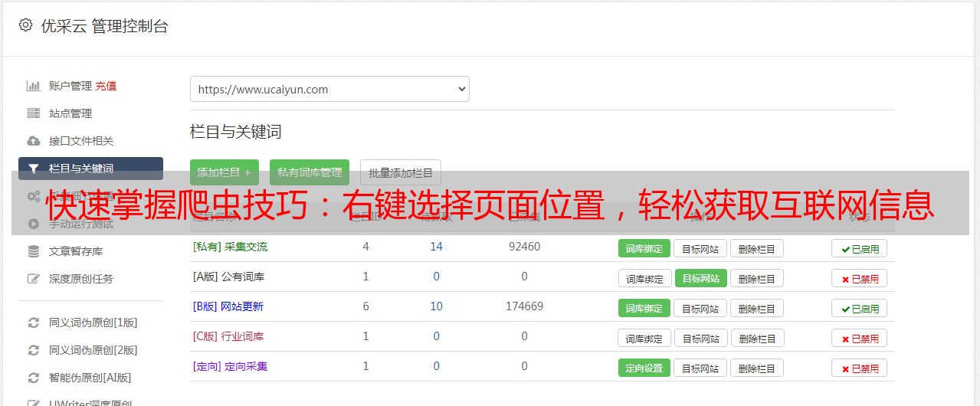This screenshot has width=980, height=406.
Task: Click 目标网站 for 行业词库 row
Action: click(700, 338)
